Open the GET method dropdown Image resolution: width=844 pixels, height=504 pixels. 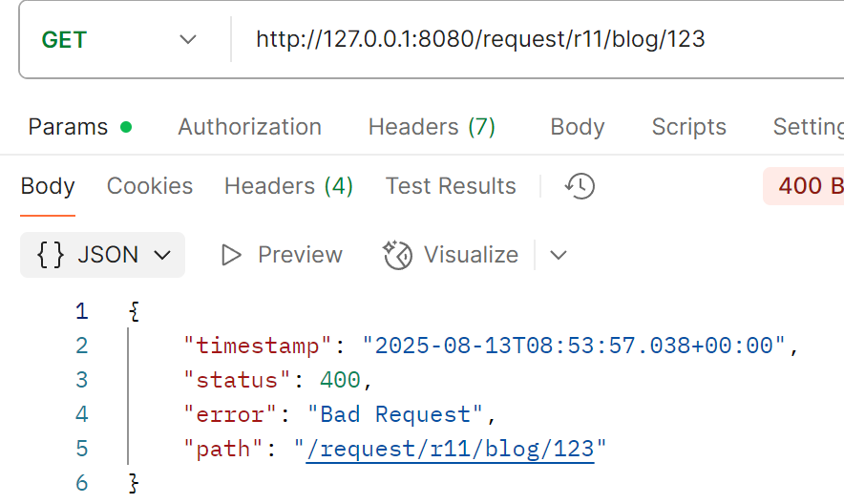(119, 40)
